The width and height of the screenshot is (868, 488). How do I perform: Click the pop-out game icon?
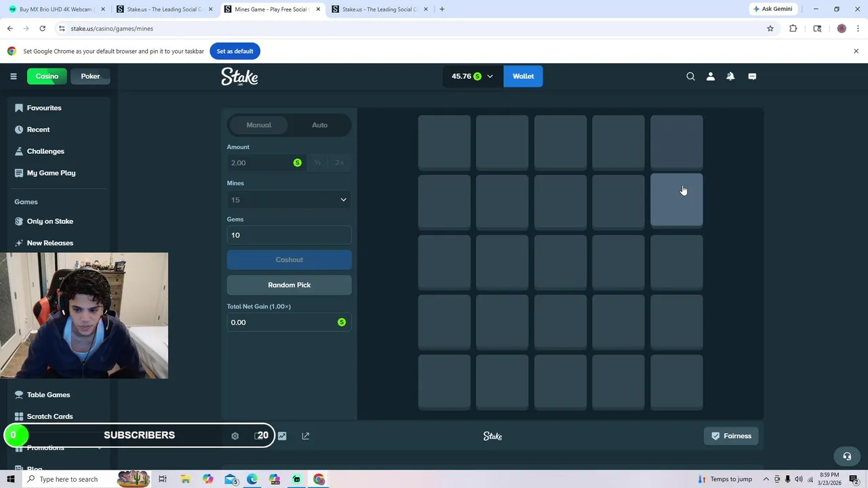coord(305,436)
